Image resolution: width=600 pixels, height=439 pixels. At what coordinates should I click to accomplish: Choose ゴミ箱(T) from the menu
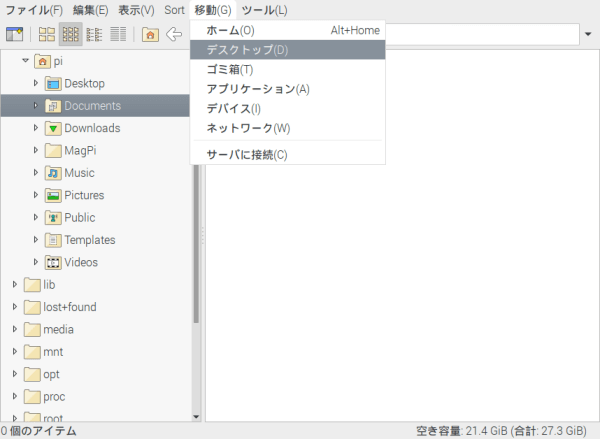[x=288, y=69]
